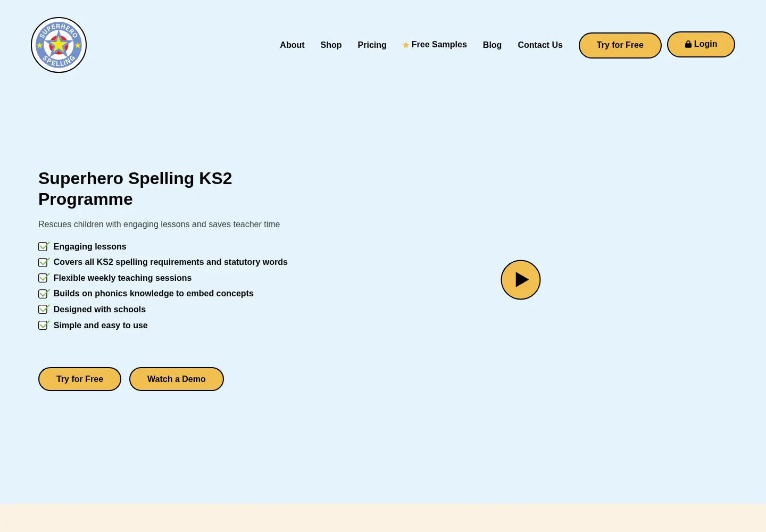Click the text Engaging lessons

[x=90, y=246]
